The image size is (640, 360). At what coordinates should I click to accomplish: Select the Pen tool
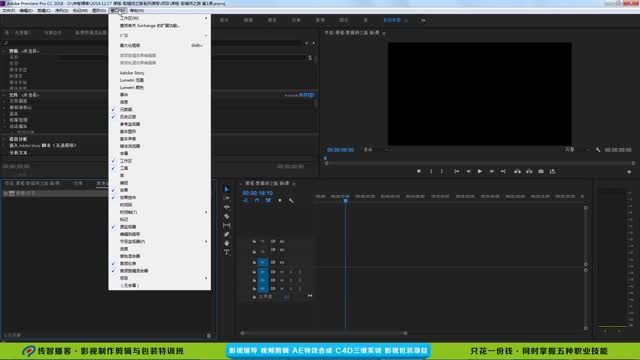[227, 234]
